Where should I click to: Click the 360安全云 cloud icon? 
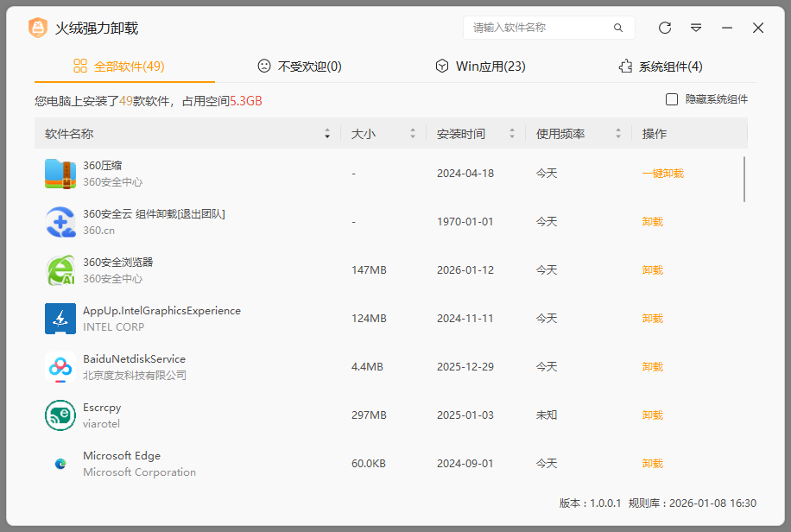60,222
